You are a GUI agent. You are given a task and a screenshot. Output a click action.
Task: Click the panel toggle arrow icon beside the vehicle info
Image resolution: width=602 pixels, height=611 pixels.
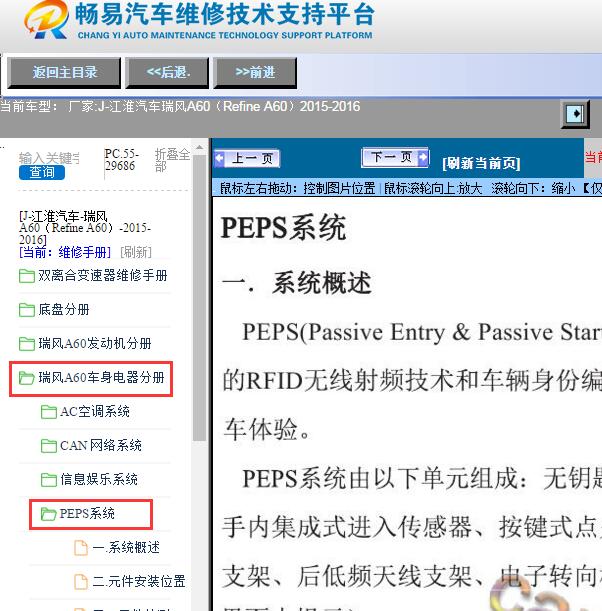tap(575, 114)
